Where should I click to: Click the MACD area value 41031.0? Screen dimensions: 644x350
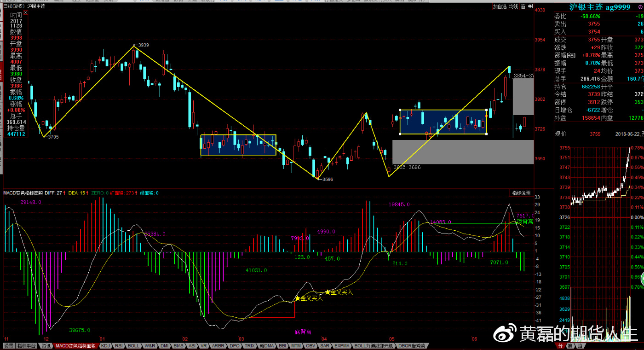(257, 270)
